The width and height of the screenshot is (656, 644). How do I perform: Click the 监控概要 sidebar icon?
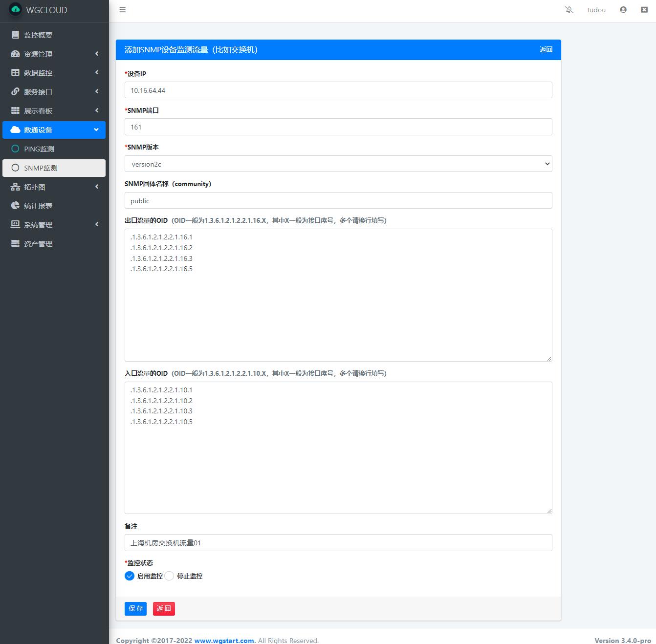tap(16, 35)
